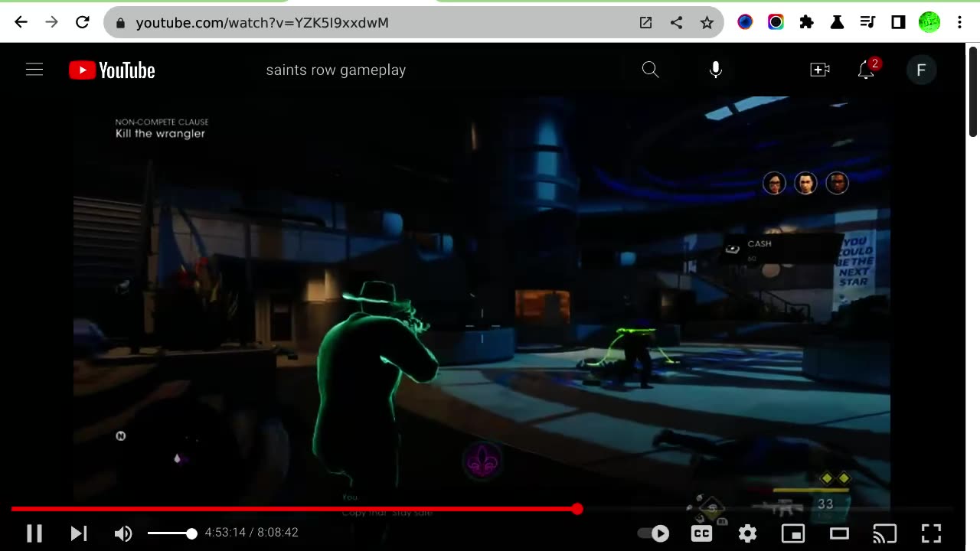The image size is (980, 551).
Task: Pause the video
Action: [34, 533]
